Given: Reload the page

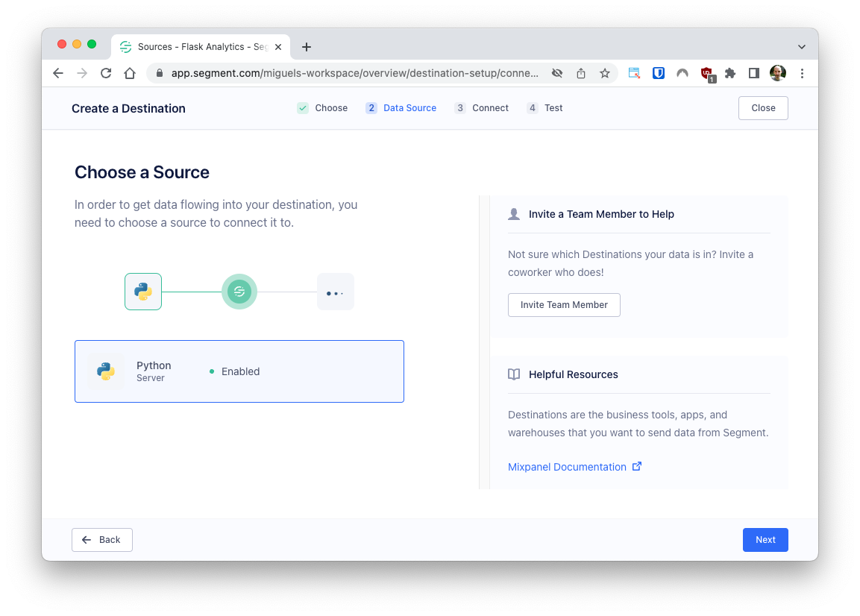Looking at the screenshot, I should point(106,73).
